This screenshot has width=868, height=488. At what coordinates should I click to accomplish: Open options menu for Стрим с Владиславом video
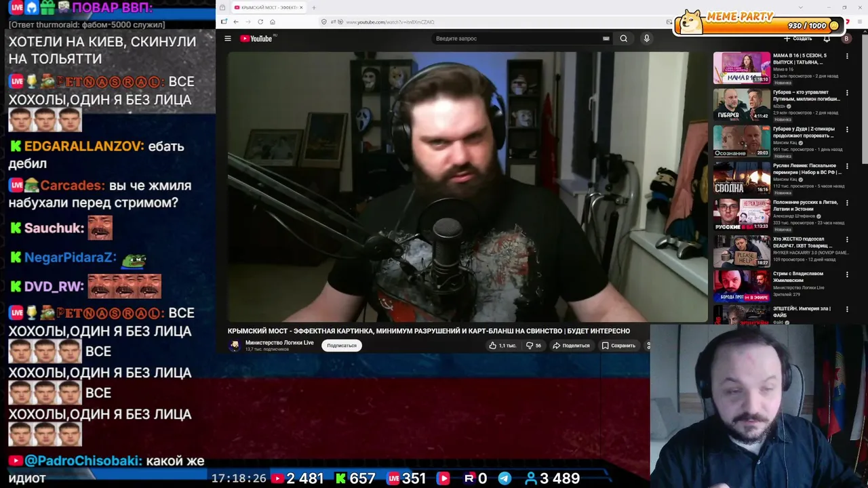point(847,274)
